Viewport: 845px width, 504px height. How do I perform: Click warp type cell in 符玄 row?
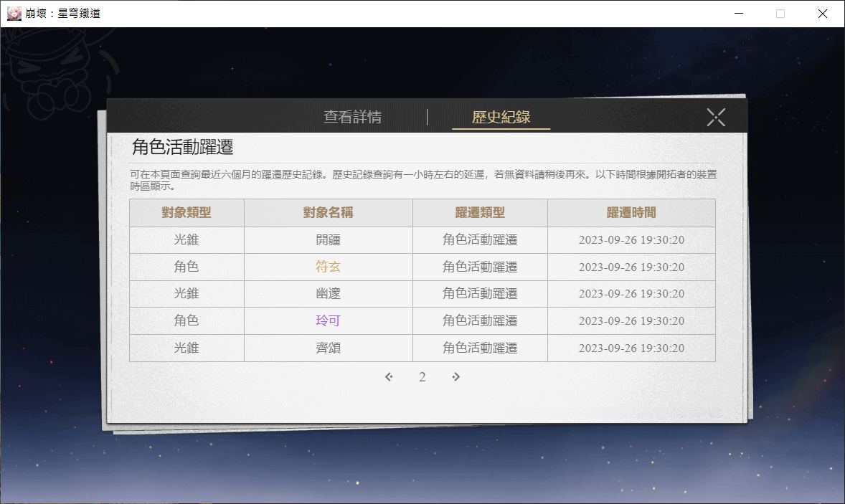pos(480,267)
